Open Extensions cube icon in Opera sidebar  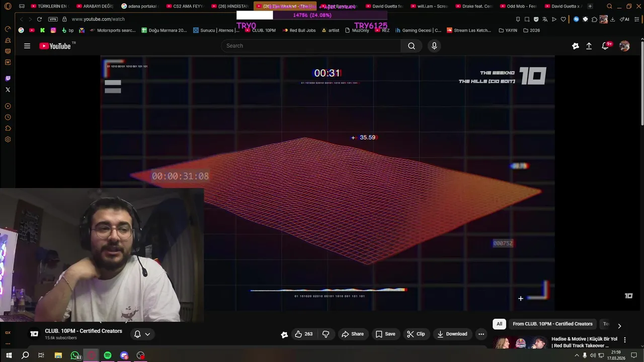(x=8, y=128)
